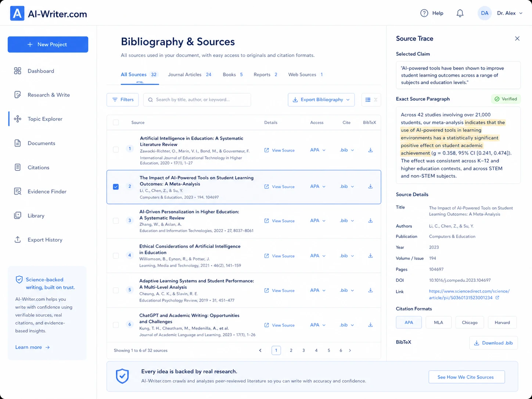Switch to All Sources tab
The width and height of the screenshot is (532, 399).
pyautogui.click(x=139, y=75)
